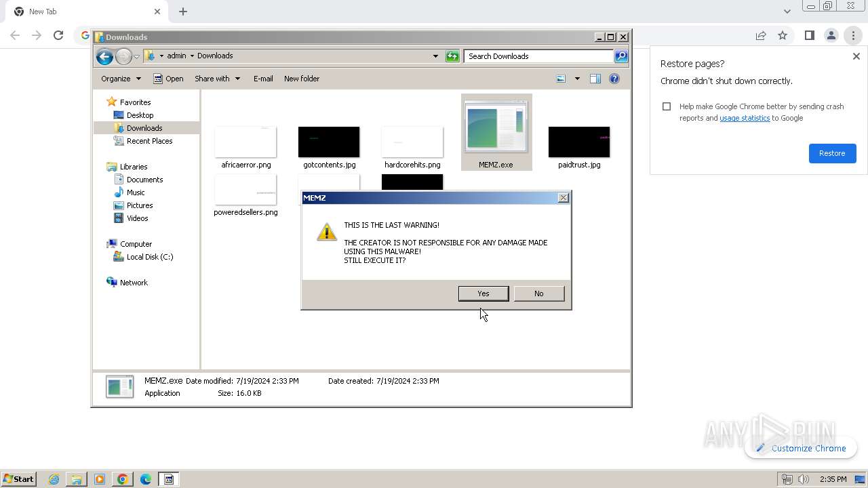Open the Organize menu
This screenshot has height=488, width=868.
pos(121,79)
